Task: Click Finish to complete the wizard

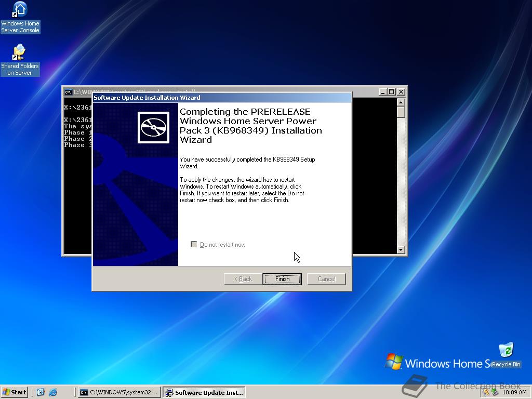Action: [x=282, y=279]
